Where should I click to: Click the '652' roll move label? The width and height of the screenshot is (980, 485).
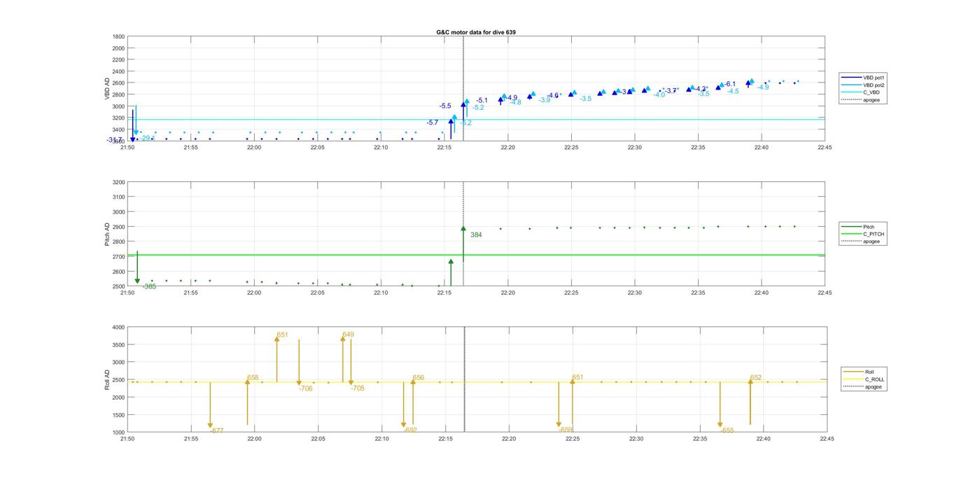tap(756, 378)
